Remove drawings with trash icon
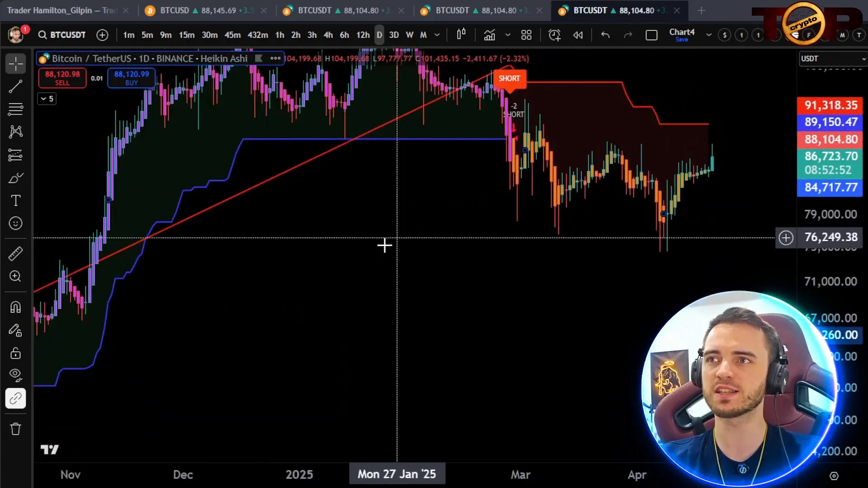The height and width of the screenshot is (488, 868). coord(15,429)
